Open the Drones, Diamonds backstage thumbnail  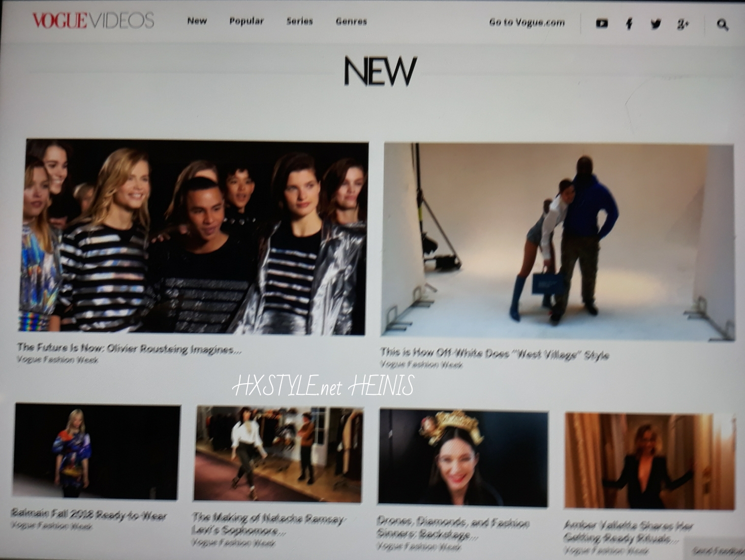(463, 457)
